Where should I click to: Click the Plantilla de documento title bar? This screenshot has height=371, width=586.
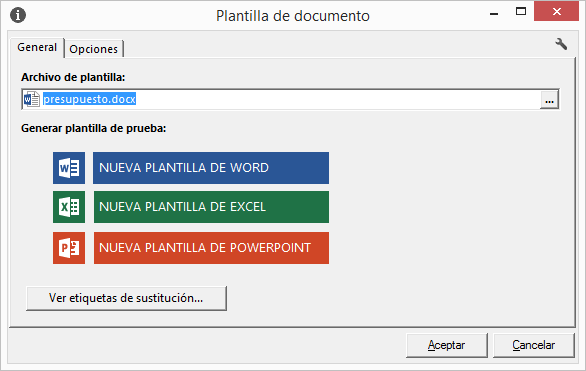293,16
